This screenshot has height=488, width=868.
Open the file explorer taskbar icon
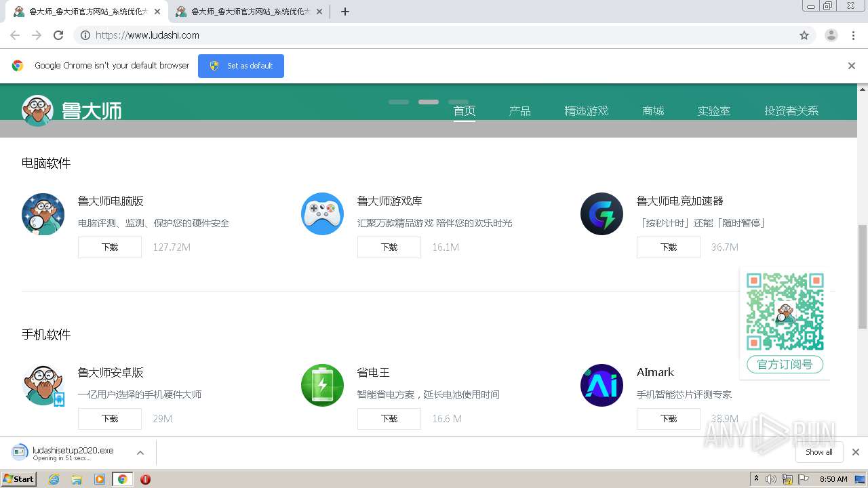coord(77,479)
